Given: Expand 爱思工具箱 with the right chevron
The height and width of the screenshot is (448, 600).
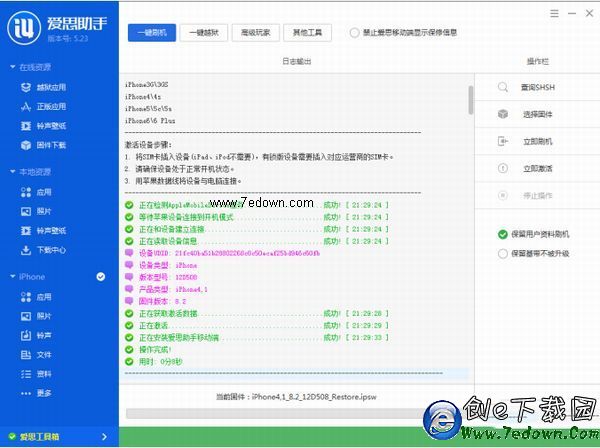Looking at the screenshot, I should pos(104,437).
